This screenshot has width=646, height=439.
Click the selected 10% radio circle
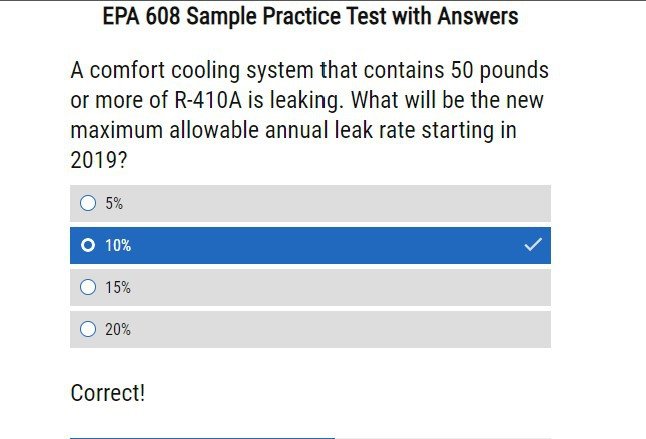click(x=88, y=245)
